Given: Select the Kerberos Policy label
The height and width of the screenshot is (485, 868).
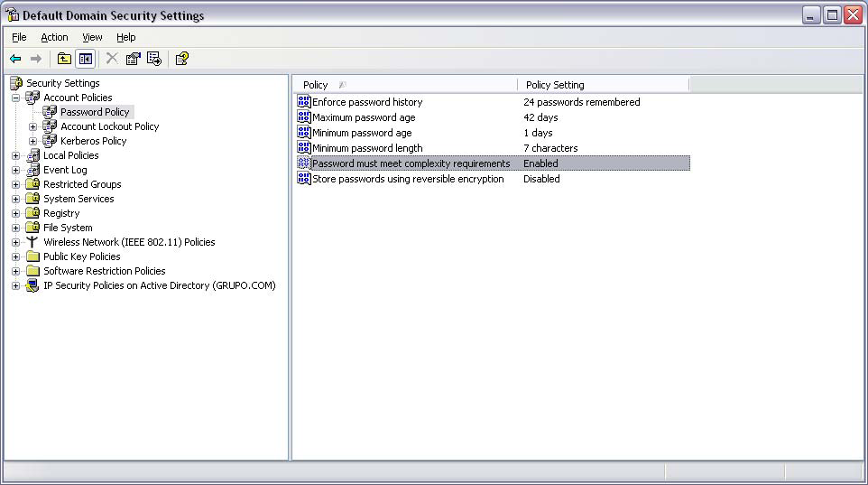Looking at the screenshot, I should pos(94,141).
